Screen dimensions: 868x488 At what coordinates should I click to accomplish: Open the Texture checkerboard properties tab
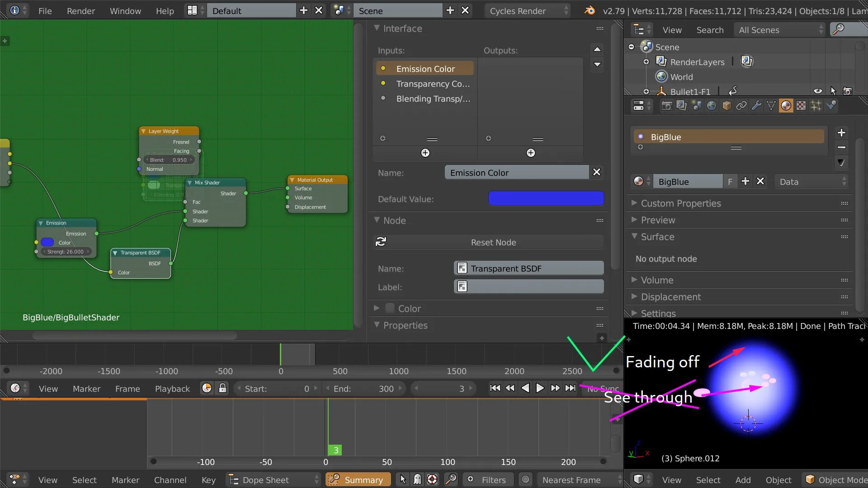[801, 106]
